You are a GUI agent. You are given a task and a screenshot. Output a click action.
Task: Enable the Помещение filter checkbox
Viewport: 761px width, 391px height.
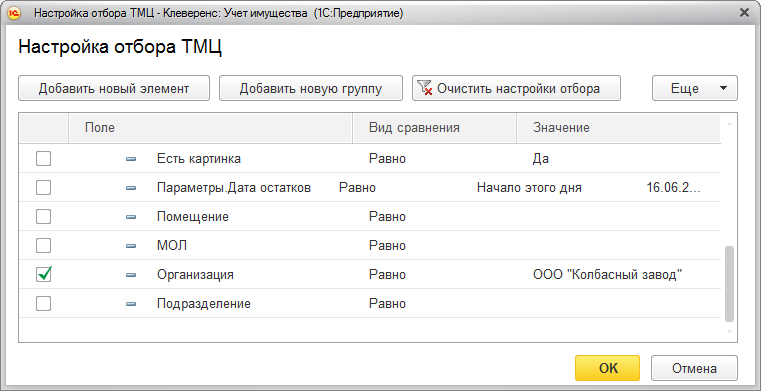point(44,216)
